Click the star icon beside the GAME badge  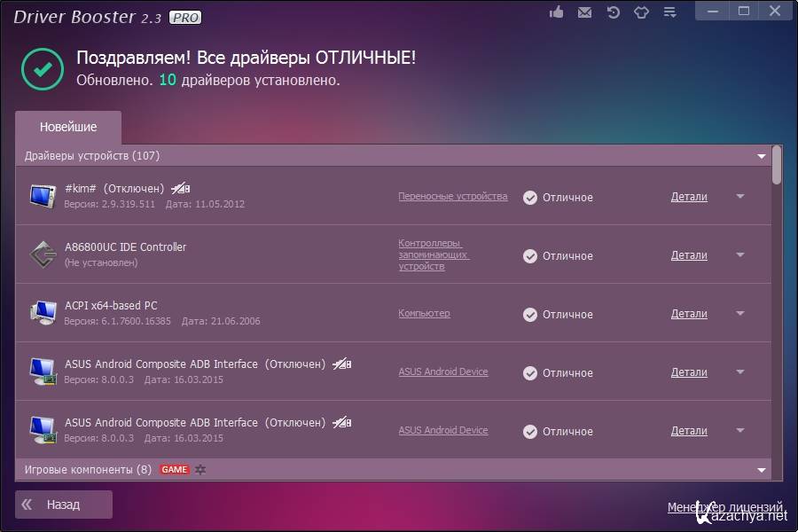200,469
